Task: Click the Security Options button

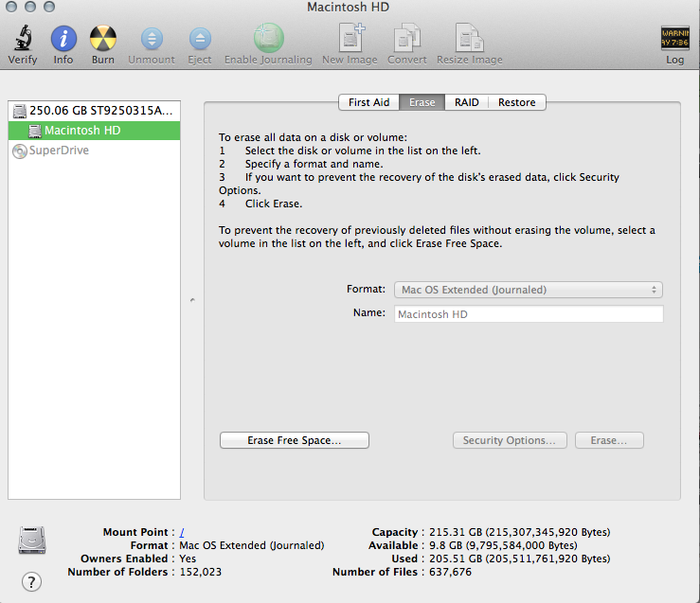Action: point(510,440)
